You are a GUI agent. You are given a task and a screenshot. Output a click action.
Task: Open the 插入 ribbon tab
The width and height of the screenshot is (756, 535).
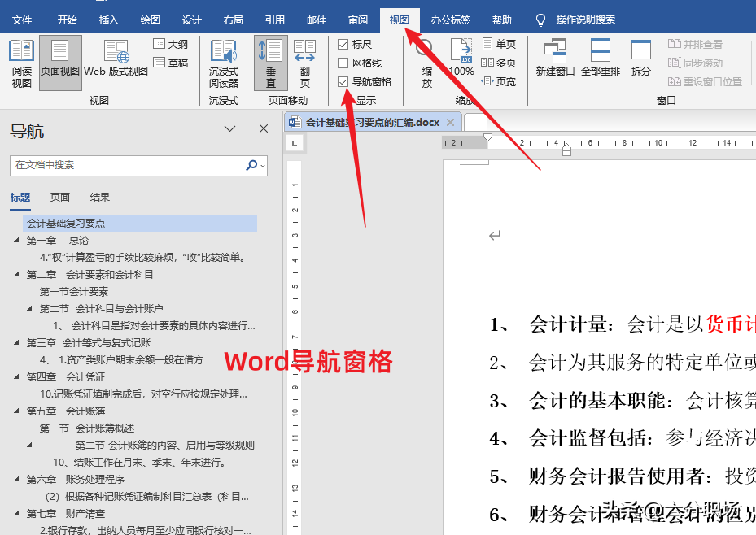point(108,20)
